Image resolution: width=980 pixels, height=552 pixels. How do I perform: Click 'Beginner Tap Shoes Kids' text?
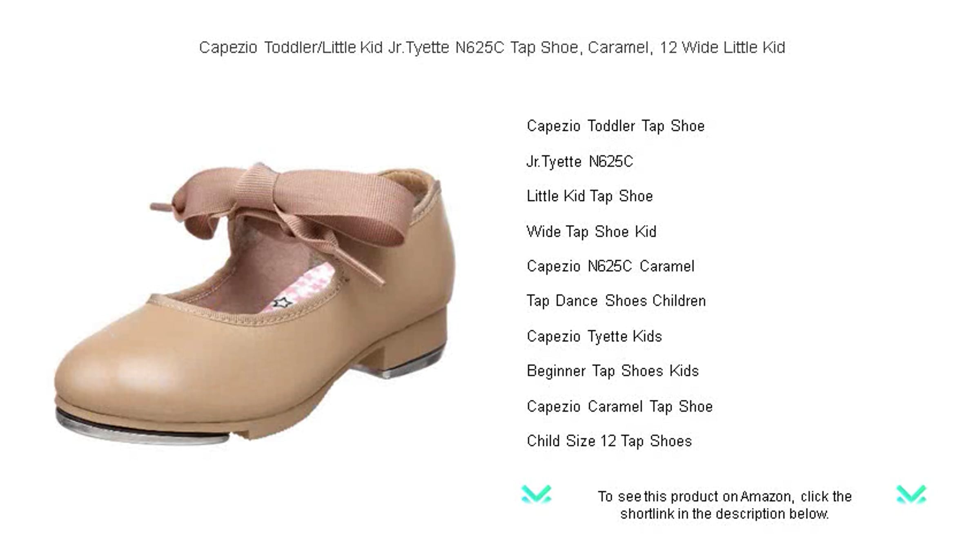tap(612, 371)
